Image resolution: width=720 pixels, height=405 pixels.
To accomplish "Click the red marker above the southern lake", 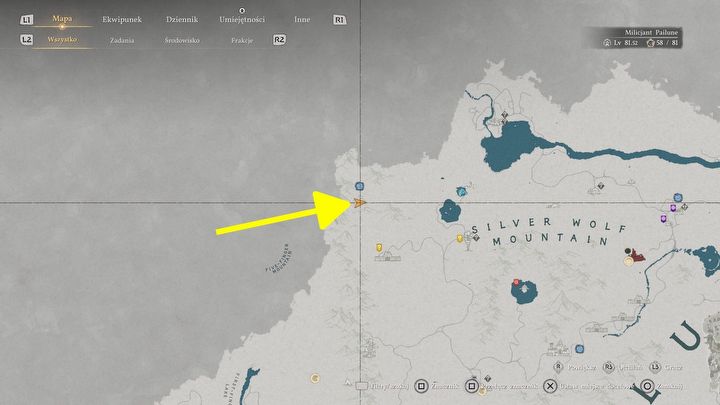I will click(516, 283).
